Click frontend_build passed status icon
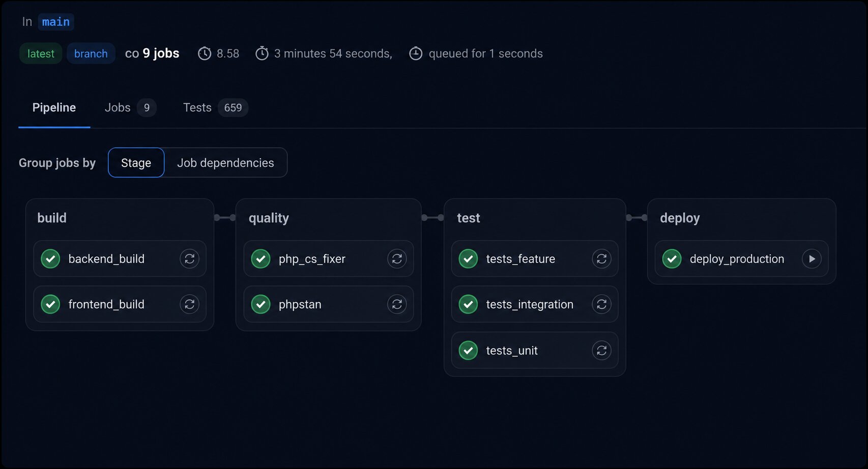 tap(50, 304)
